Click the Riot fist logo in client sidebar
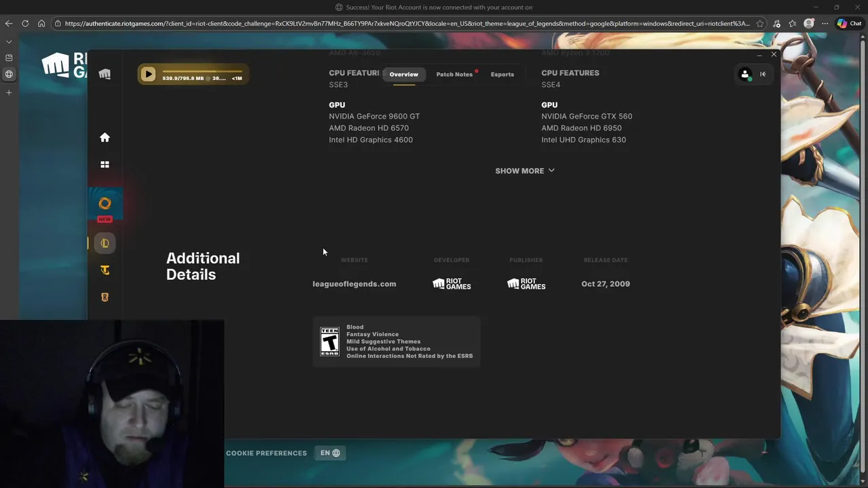Viewport: 868px width, 488px height. coord(104,74)
